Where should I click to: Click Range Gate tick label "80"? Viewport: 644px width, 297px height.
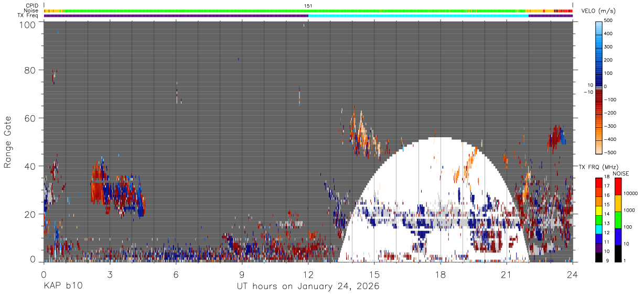click(x=31, y=70)
